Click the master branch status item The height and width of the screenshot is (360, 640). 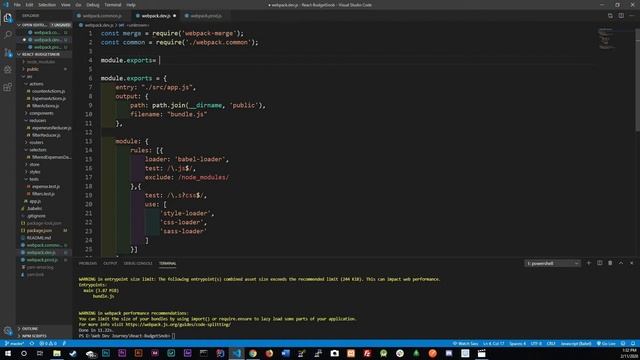[14, 344]
